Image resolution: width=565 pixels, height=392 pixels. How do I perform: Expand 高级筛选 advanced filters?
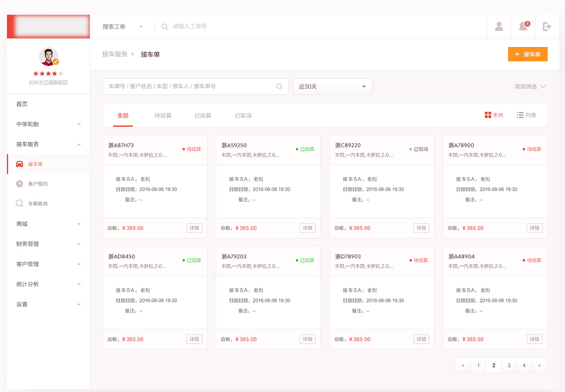(x=530, y=86)
